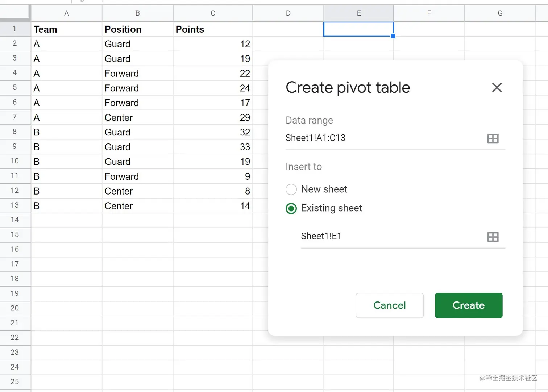548x392 pixels.
Task: Click the Team header cell
Action: pyautogui.click(x=66, y=29)
